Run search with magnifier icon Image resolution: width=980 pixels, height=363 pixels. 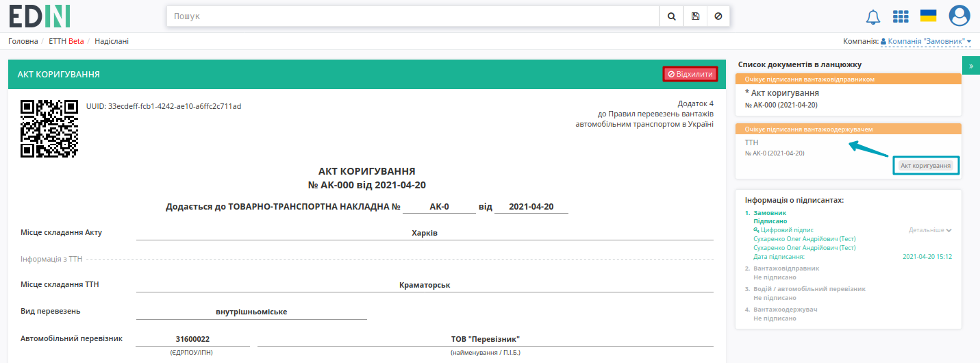point(671,16)
